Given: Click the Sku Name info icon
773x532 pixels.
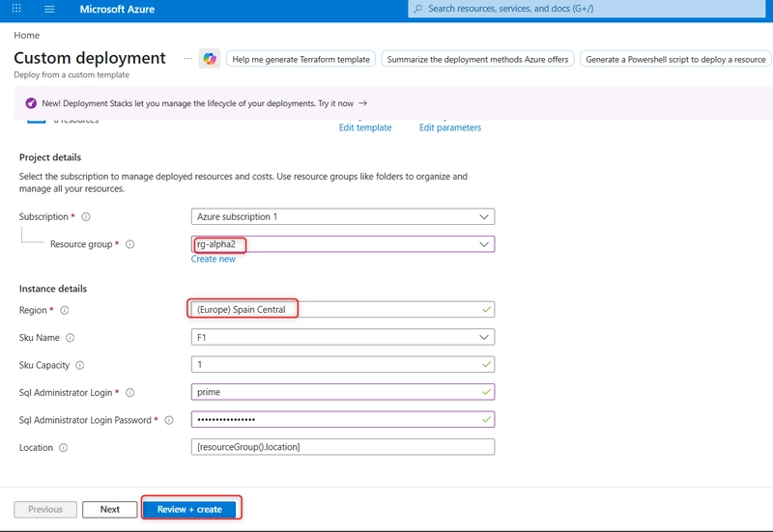Looking at the screenshot, I should 70,338.
